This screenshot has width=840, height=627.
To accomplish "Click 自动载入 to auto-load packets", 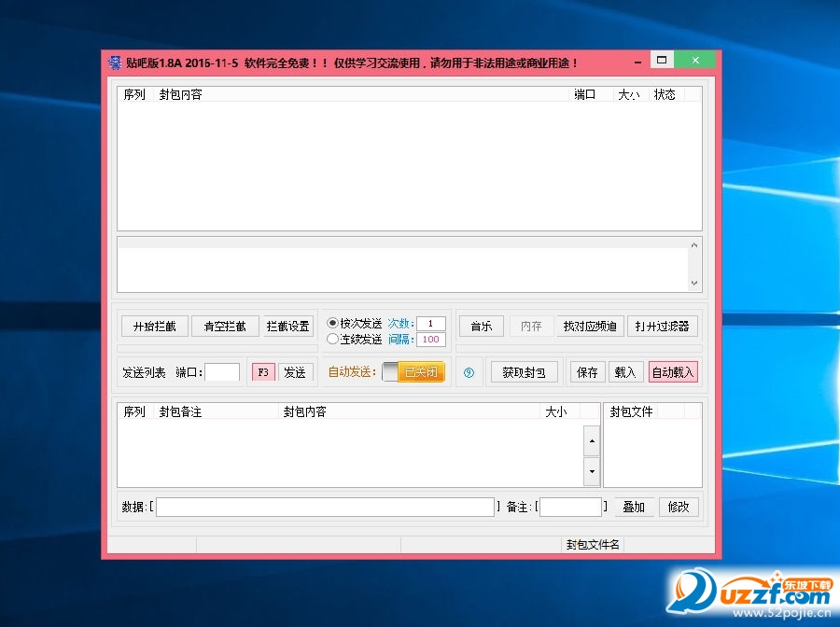I will click(x=673, y=371).
